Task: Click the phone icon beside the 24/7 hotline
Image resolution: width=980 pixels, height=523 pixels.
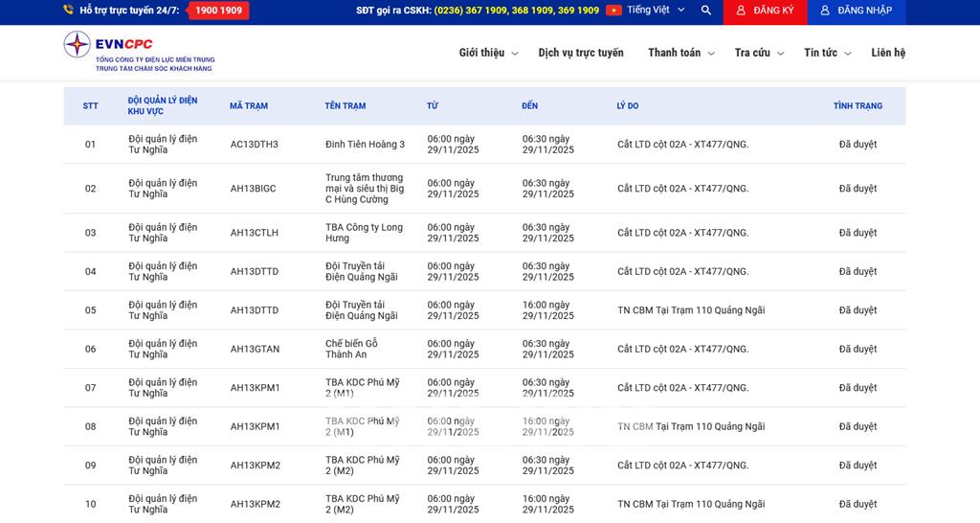Action: point(69,11)
